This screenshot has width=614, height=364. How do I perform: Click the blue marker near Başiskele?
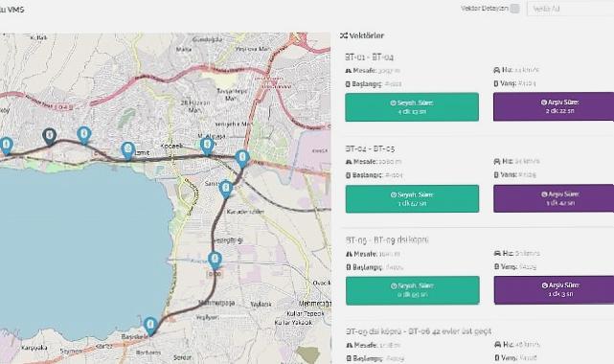(150, 327)
